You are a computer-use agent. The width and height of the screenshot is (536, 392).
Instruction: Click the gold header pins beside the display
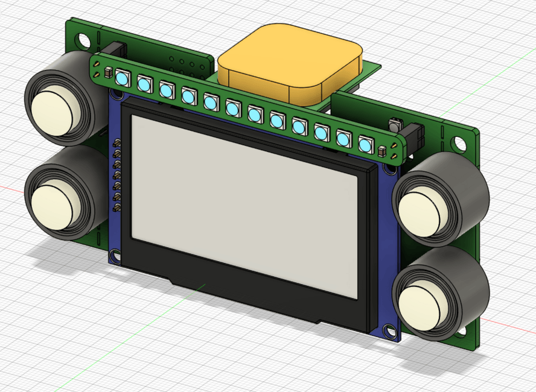tap(117, 174)
